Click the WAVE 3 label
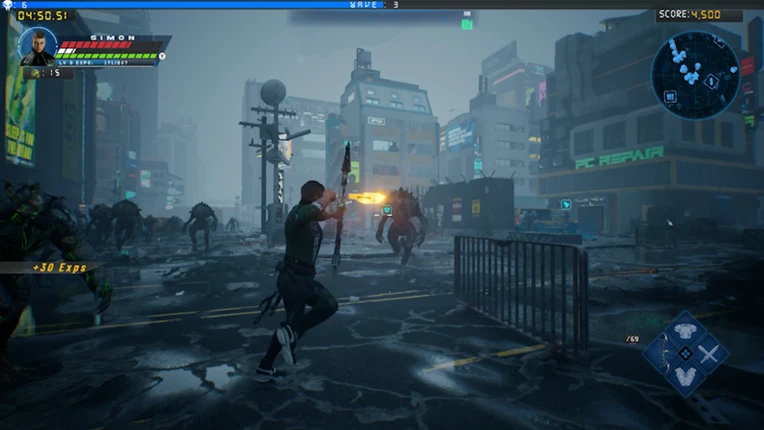Viewport: 764px width, 430px height. (375, 5)
